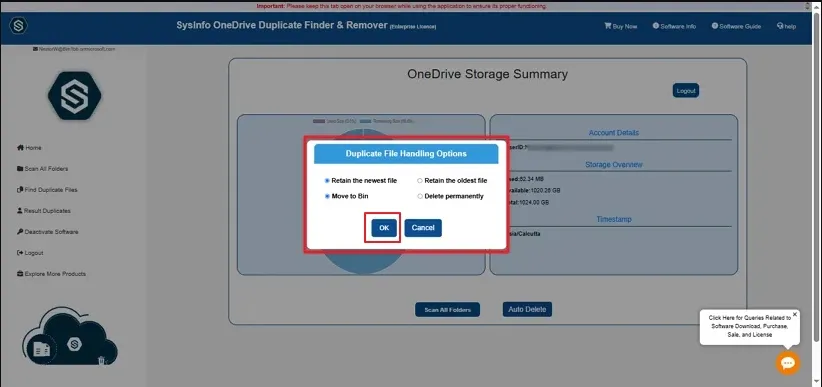Click the Home house icon

point(20,148)
